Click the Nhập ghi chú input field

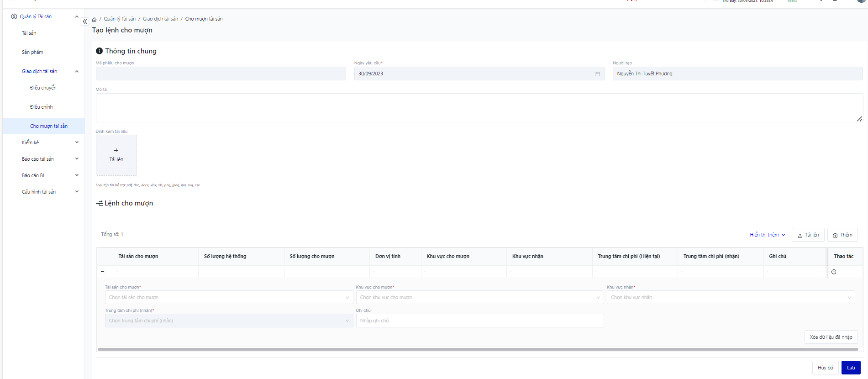pos(479,321)
